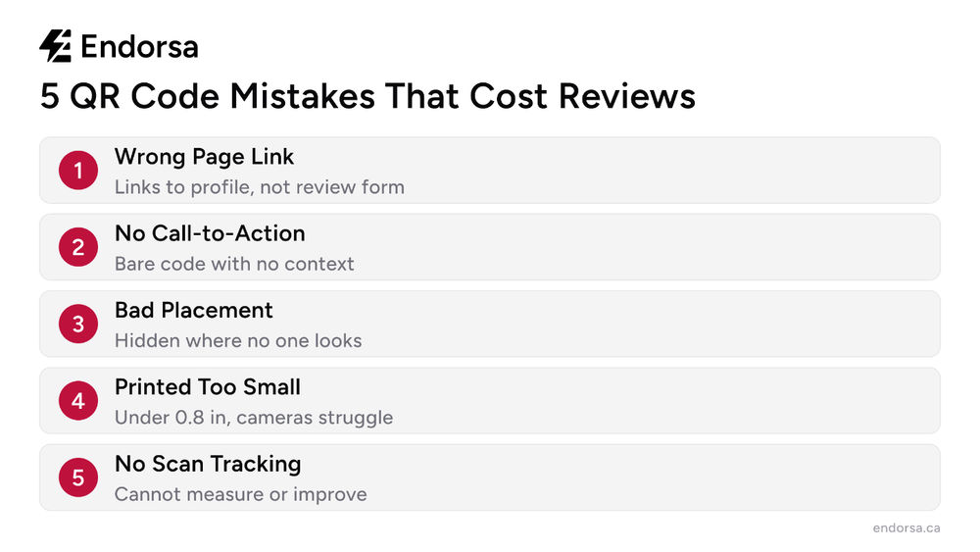Click the Endorsa lightning bolt logo icon
980x552 pixels.
tap(55, 46)
